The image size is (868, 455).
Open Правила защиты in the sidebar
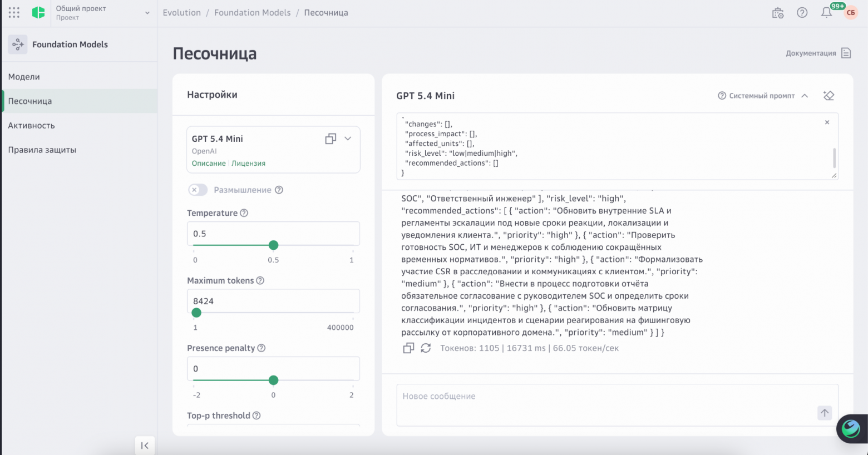point(42,150)
